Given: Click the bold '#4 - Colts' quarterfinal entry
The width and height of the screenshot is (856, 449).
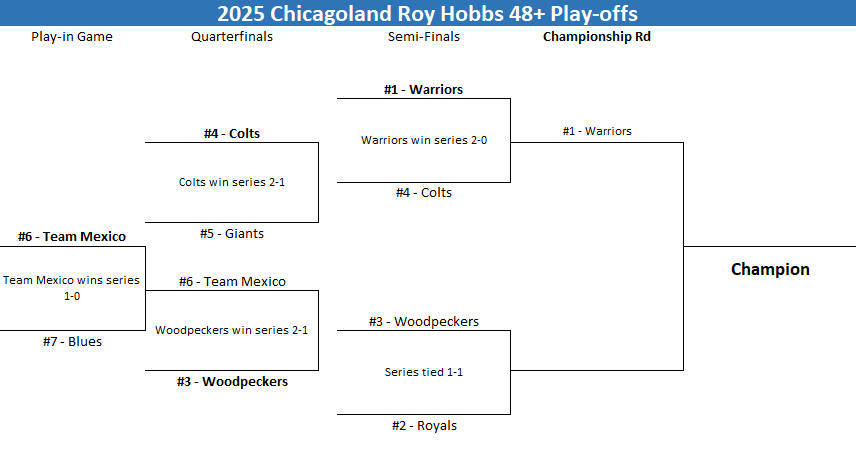Looking at the screenshot, I should coord(232,133).
